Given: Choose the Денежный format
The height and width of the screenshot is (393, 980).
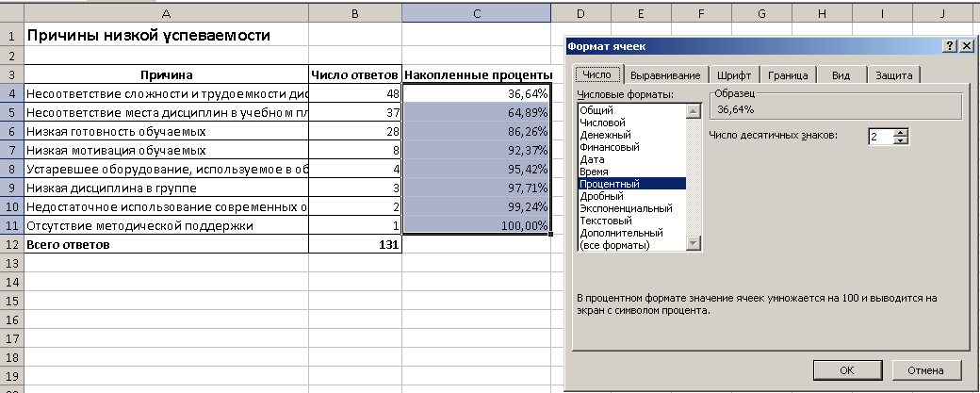Looking at the screenshot, I should 632,135.
